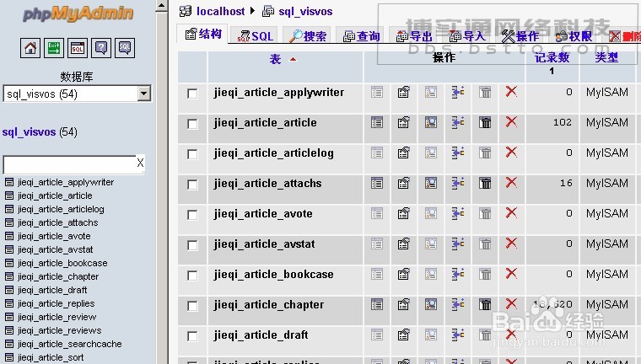Screen dimensions: 641x364
Task: Open the SQL documentation icon
Action: pos(125,48)
